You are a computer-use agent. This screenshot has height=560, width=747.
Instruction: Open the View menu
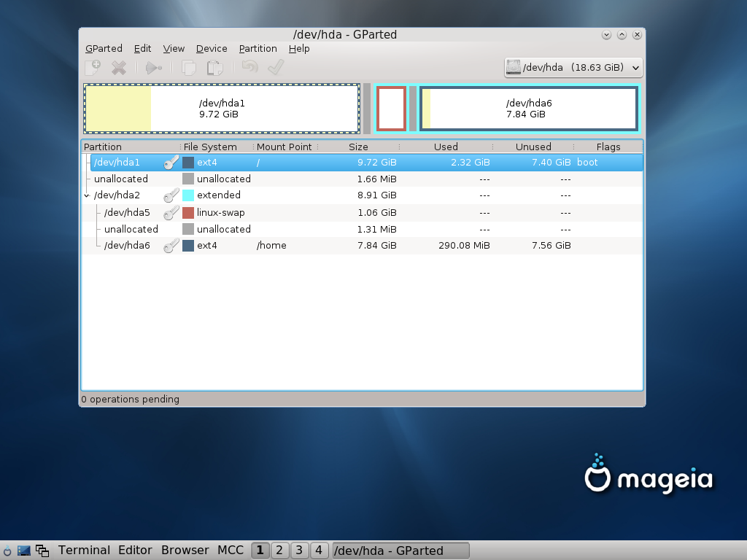[x=174, y=49]
